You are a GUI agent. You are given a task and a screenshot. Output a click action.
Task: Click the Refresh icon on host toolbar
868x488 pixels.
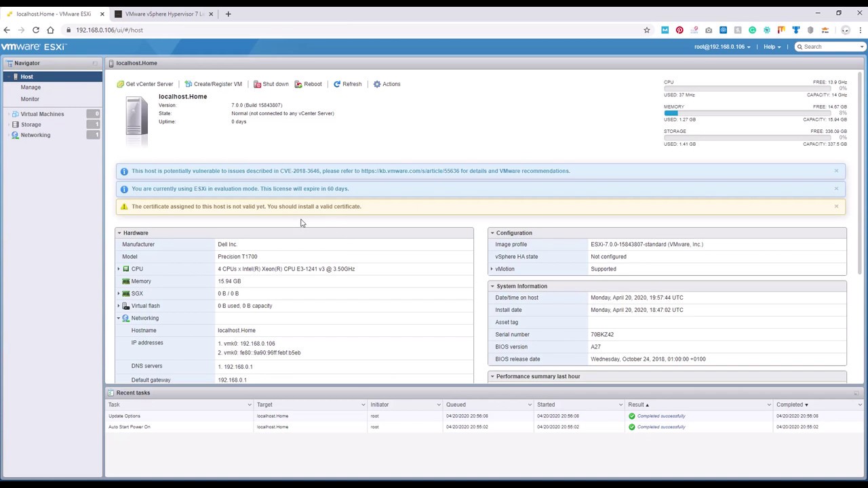(x=338, y=84)
